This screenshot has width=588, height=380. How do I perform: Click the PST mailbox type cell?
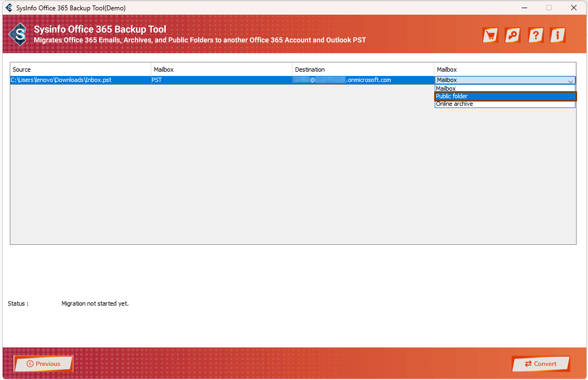coord(222,80)
